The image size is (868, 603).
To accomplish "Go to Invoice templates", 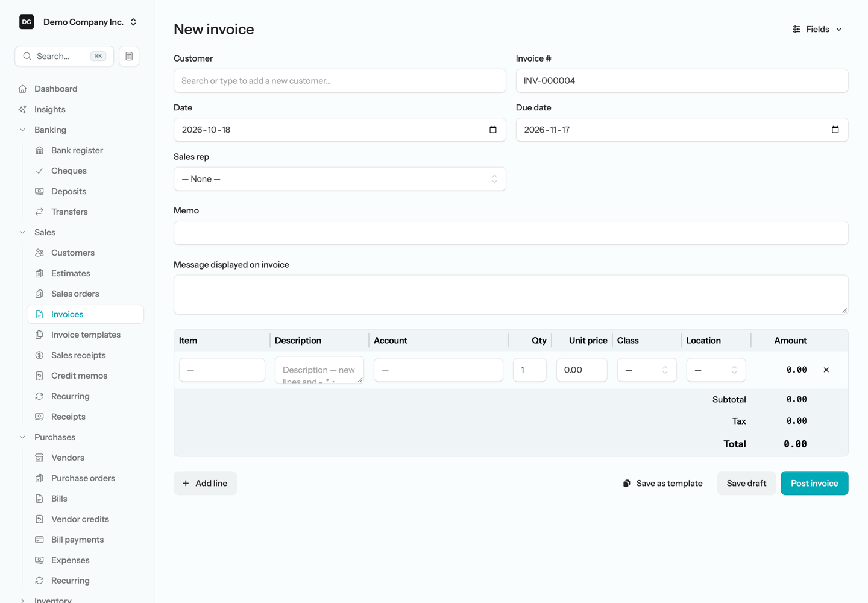I will [86, 335].
